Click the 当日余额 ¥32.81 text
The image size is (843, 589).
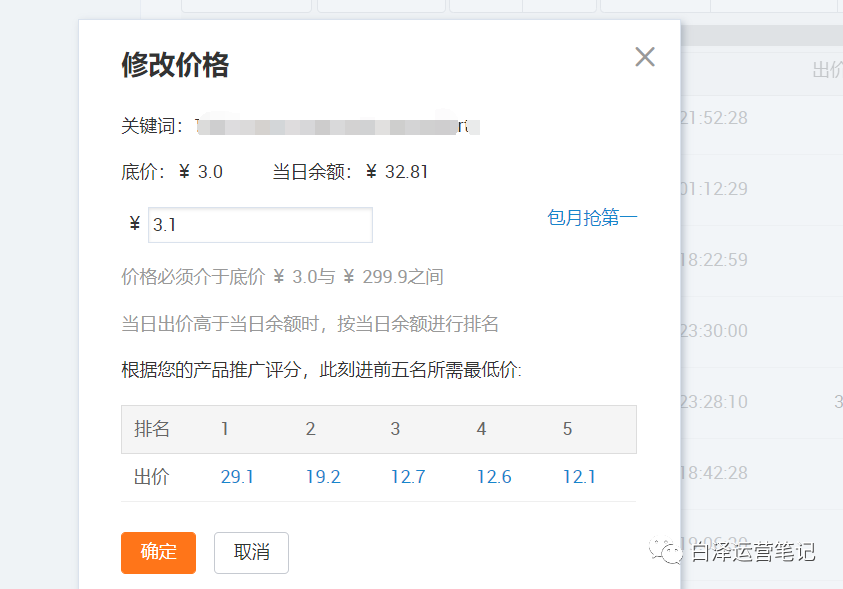click(x=350, y=172)
